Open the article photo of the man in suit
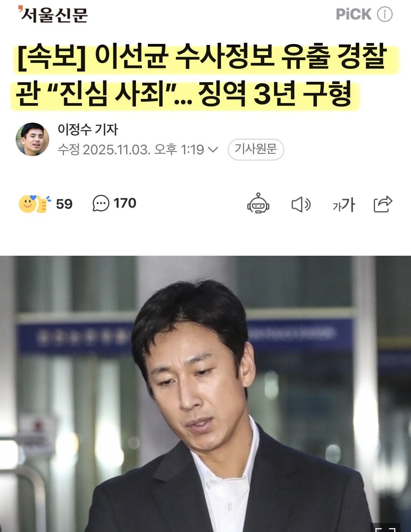Image resolution: width=411 pixels, height=532 pixels. tap(205, 394)
